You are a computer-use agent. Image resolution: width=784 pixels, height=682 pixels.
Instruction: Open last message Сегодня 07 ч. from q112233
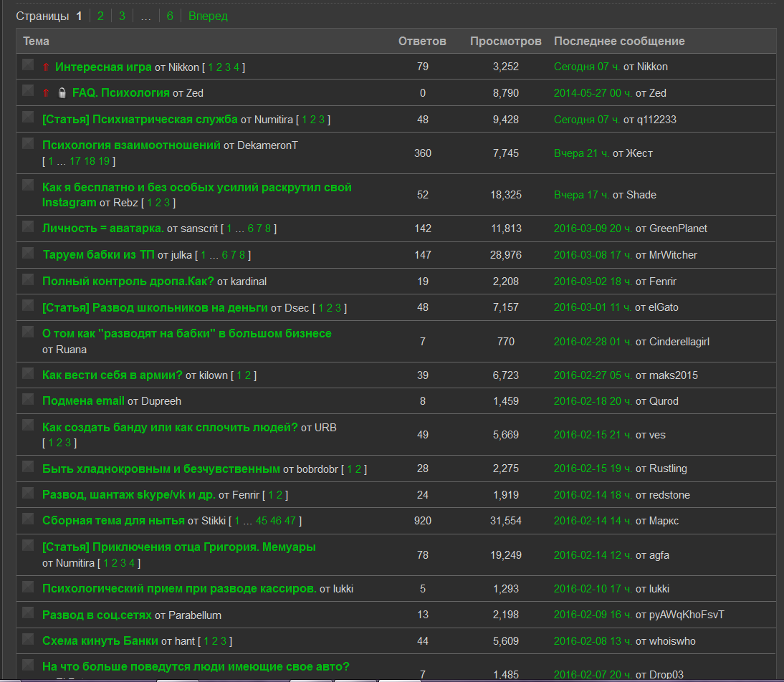click(587, 120)
